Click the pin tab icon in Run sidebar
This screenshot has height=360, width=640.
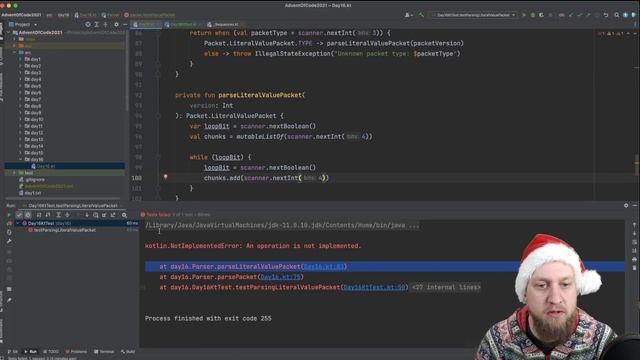(x=9, y=300)
